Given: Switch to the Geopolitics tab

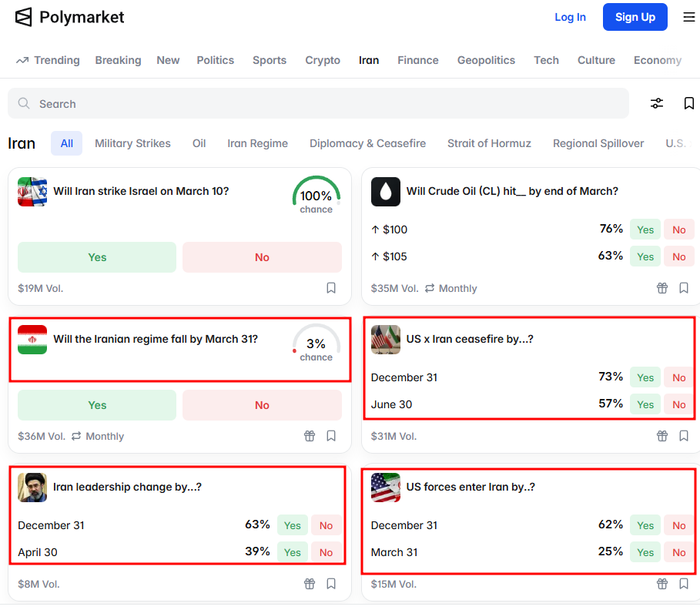Looking at the screenshot, I should [x=486, y=60].
